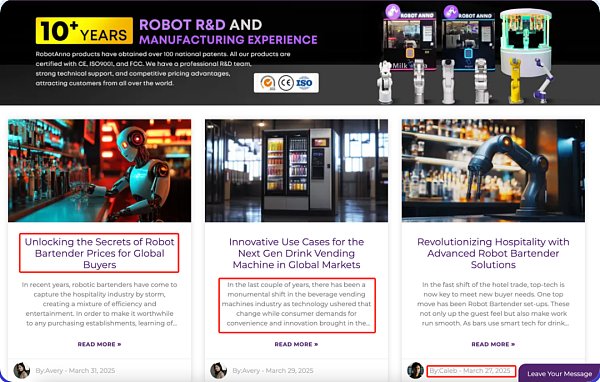Open the robotic arm bar thumbnail

tap(493, 170)
